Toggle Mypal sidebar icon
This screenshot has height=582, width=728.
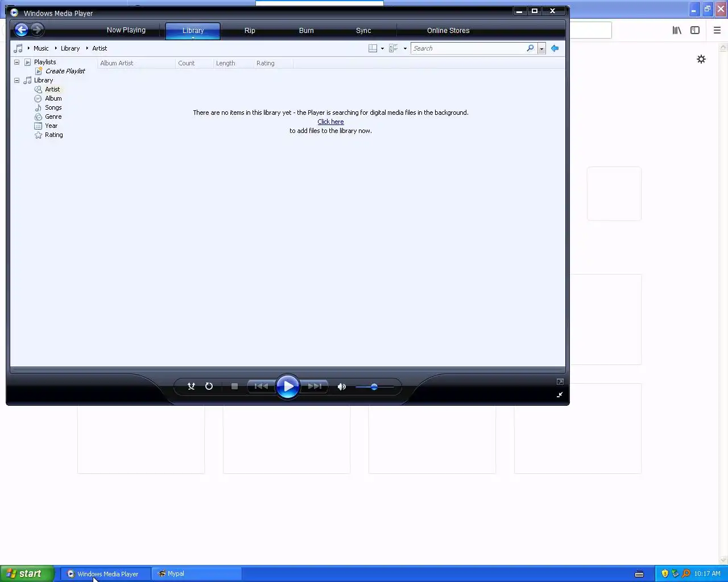(x=695, y=30)
